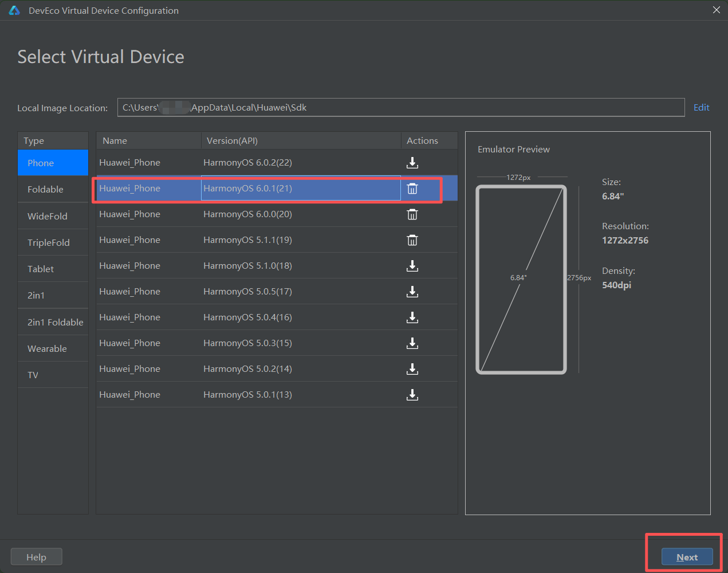Download the HarmonyOS 5.0.5(17) image
This screenshot has width=728, height=573.
click(412, 292)
